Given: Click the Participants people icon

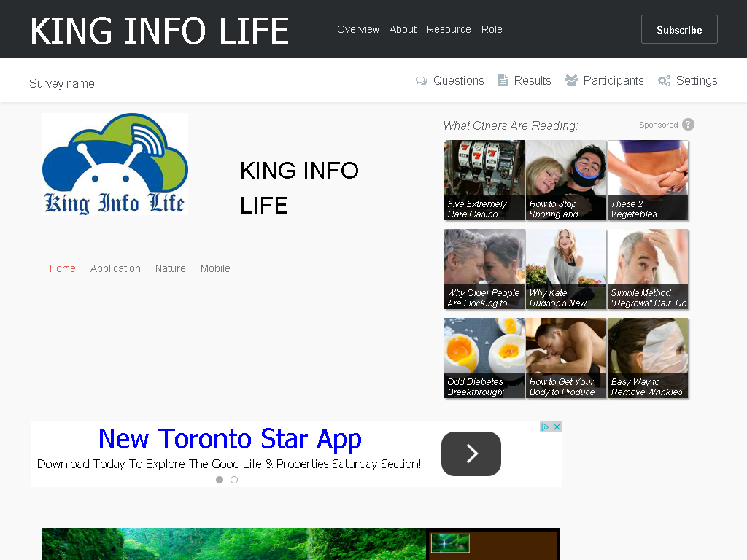Looking at the screenshot, I should (571, 80).
